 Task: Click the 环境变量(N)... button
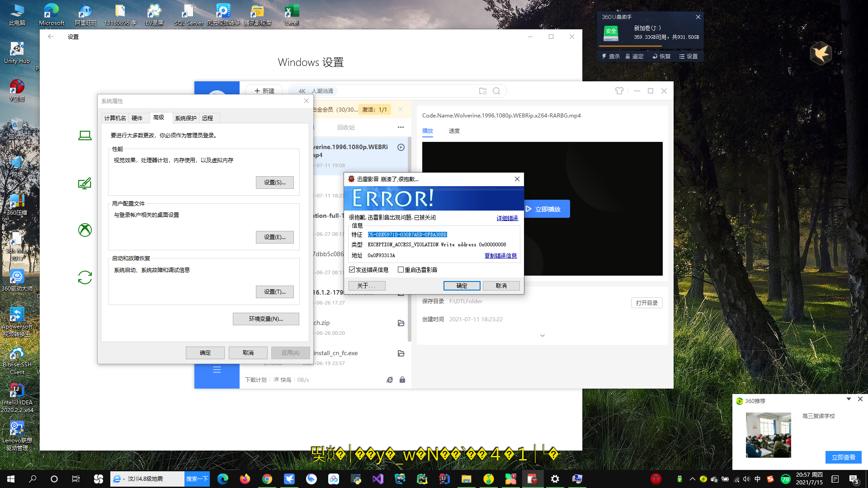click(266, 319)
